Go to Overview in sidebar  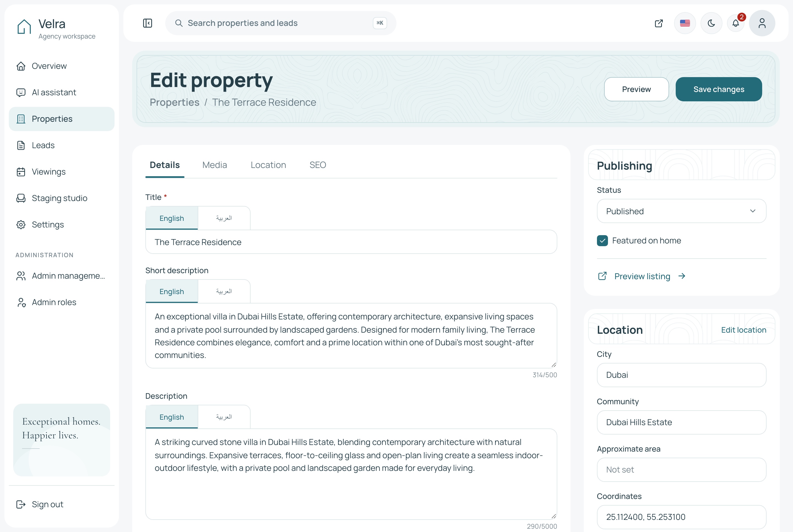tap(62, 66)
